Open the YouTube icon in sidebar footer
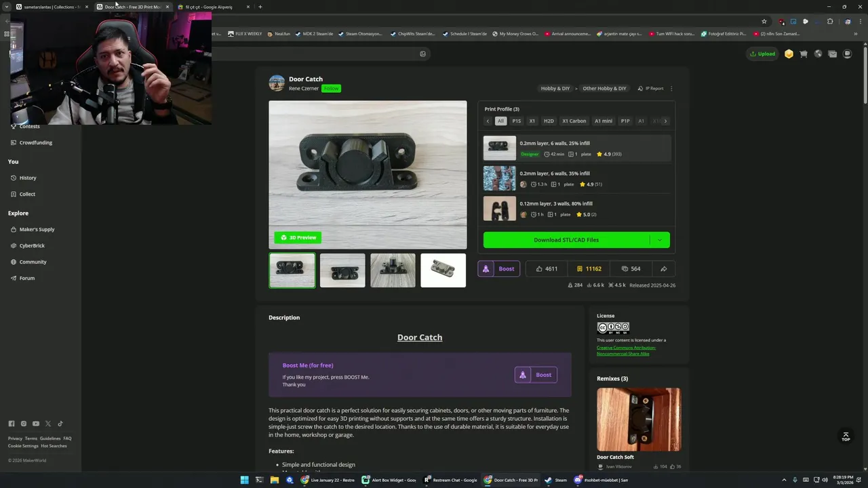 [36, 424]
